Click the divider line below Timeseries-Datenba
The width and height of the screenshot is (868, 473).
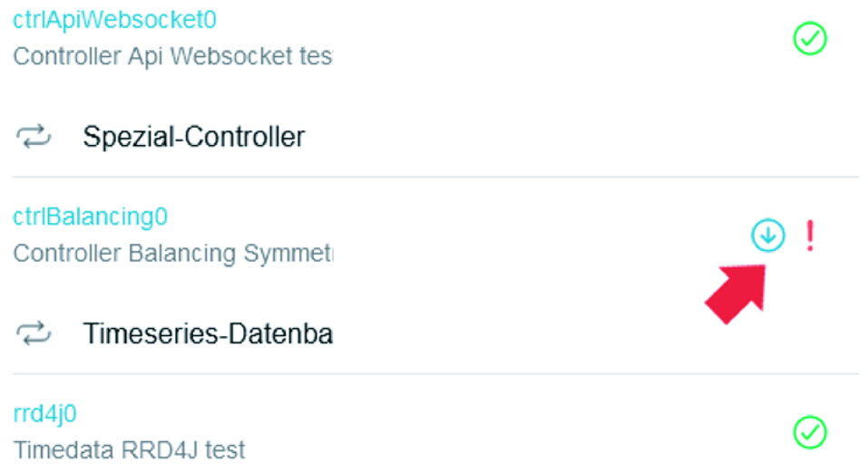point(435,374)
